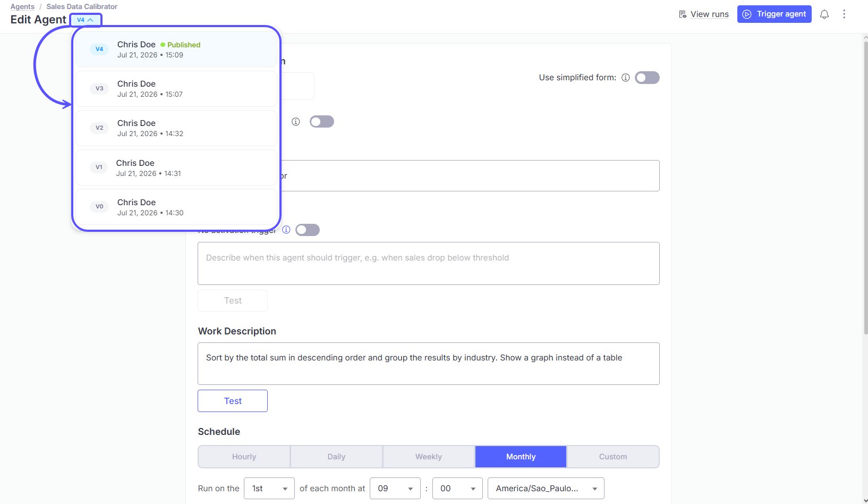The width and height of the screenshot is (868, 504).
Task: Click the Work Description heading
Action: click(237, 331)
